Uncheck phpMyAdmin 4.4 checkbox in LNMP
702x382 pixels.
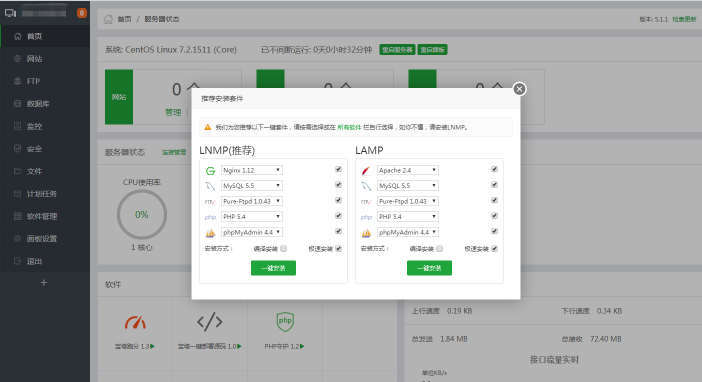pos(338,231)
